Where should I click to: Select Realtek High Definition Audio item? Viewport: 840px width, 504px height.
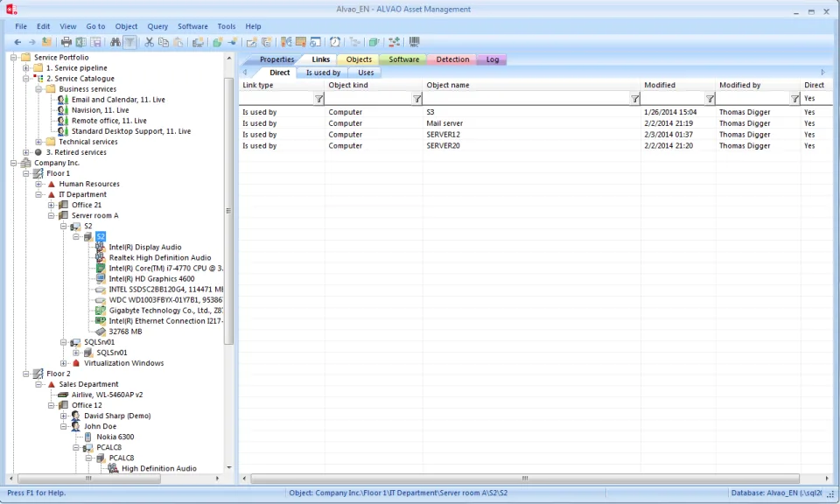(x=159, y=257)
